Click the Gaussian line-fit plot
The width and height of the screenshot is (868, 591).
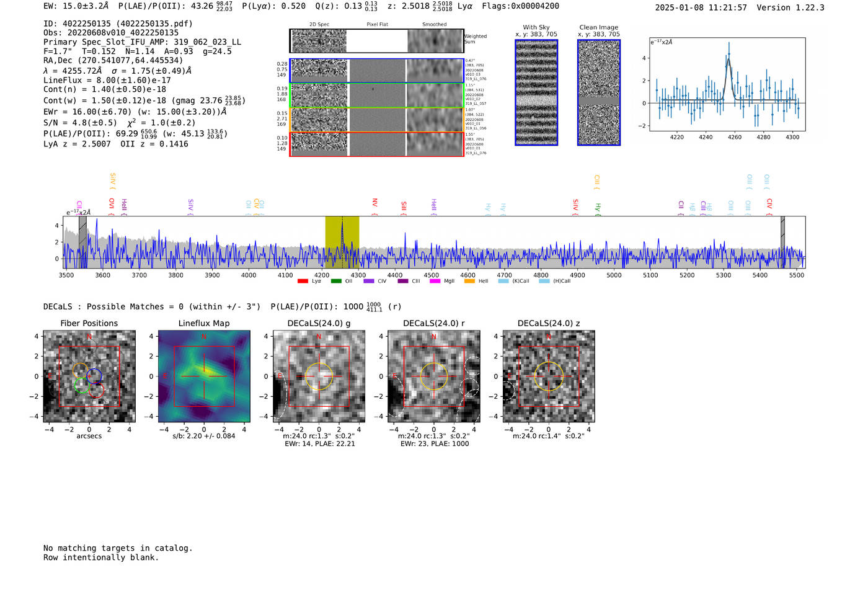click(x=727, y=84)
